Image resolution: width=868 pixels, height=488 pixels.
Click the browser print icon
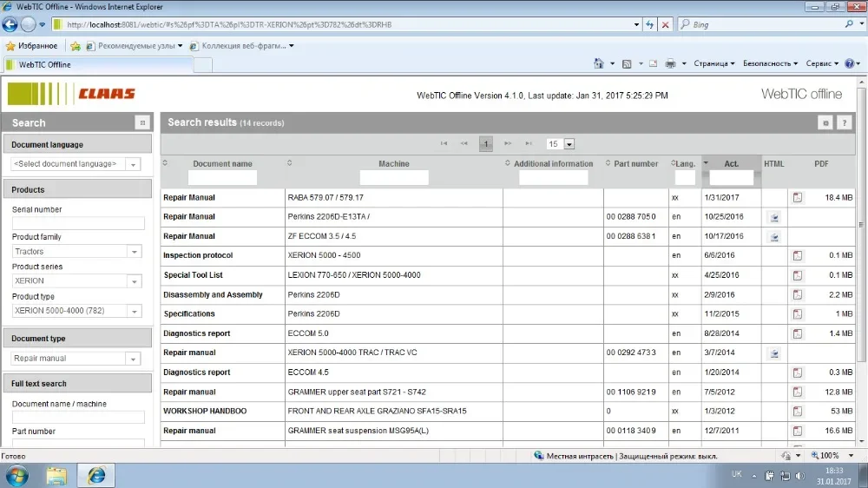[670, 63]
